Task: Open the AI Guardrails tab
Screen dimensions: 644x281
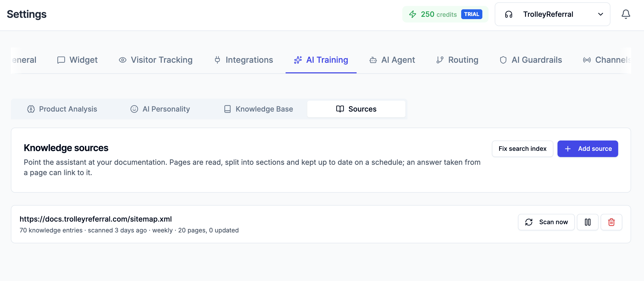Action: click(531, 60)
